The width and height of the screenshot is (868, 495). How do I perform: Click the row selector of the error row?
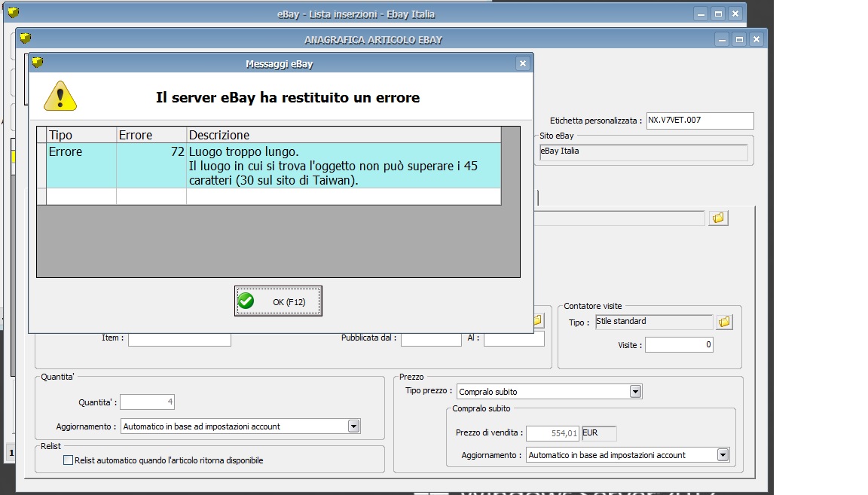tap(41, 166)
